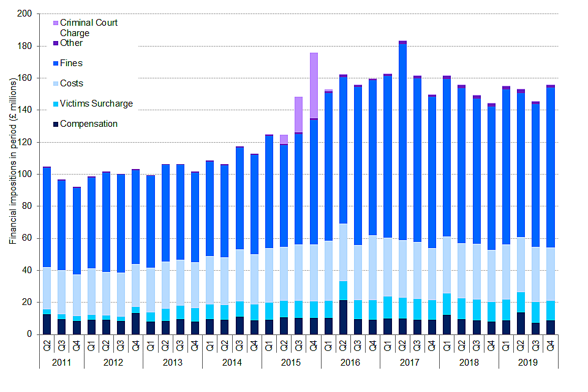Click the 2015 year label on the x-axis
The height and width of the screenshot is (392, 588).
pos(291,362)
